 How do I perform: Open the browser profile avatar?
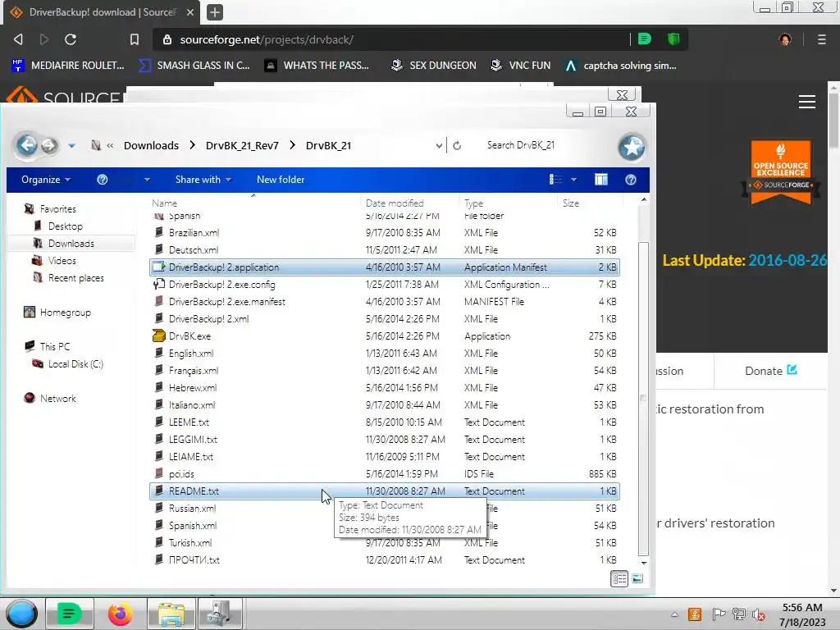[785, 39]
